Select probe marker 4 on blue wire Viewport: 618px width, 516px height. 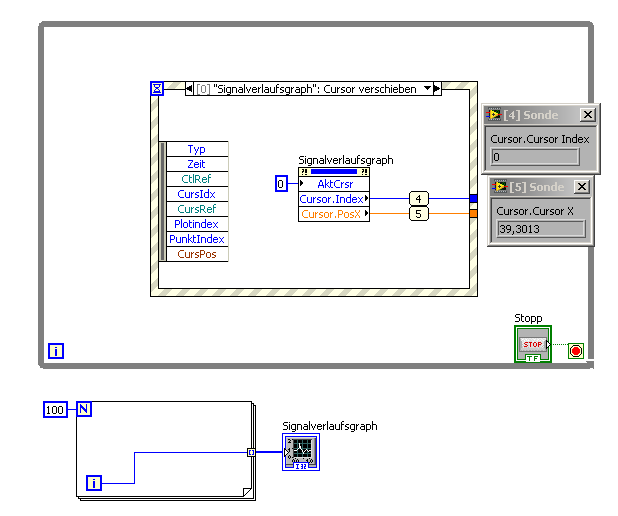coord(419,199)
